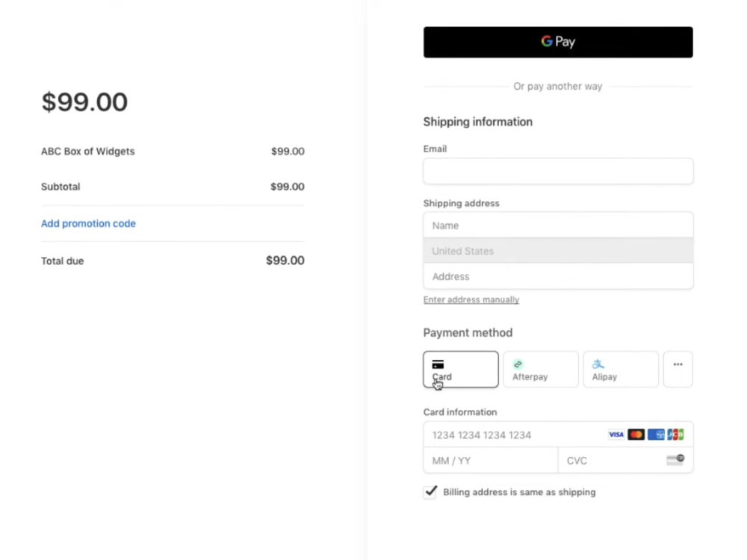The width and height of the screenshot is (747, 560).
Task: Open more payment methods ellipsis menu
Action: point(678,369)
